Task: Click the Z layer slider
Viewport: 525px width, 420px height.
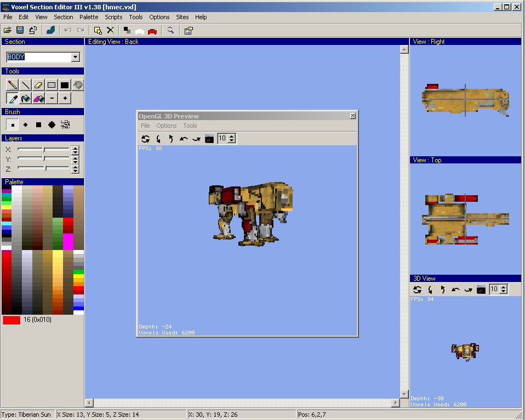Action: (43, 168)
